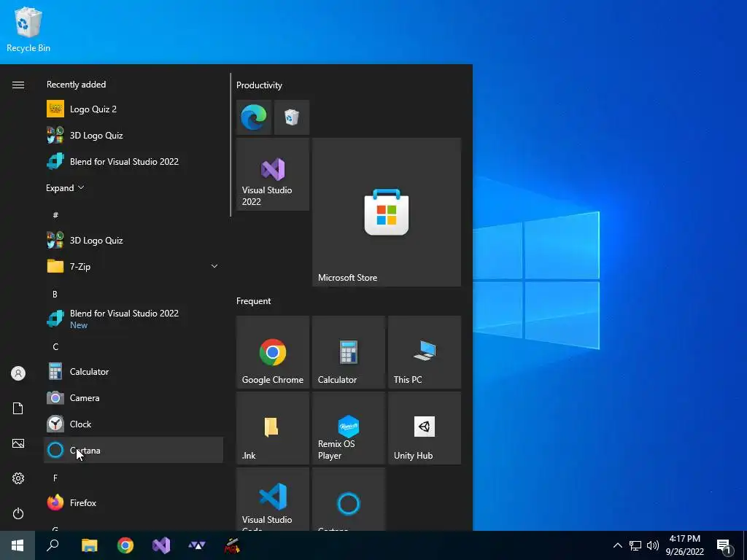This screenshot has height=560, width=747.
Task: Launch Chrome from the taskbar
Action: pos(125,545)
